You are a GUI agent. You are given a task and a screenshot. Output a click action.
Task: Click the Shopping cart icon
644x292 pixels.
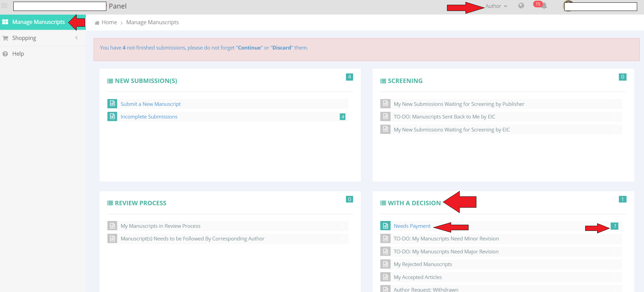[5, 38]
